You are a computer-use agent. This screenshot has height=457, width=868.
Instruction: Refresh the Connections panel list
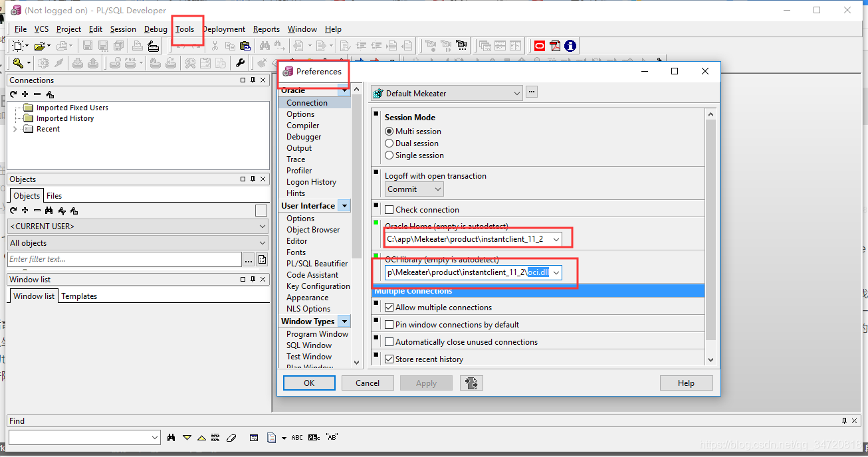click(13, 94)
